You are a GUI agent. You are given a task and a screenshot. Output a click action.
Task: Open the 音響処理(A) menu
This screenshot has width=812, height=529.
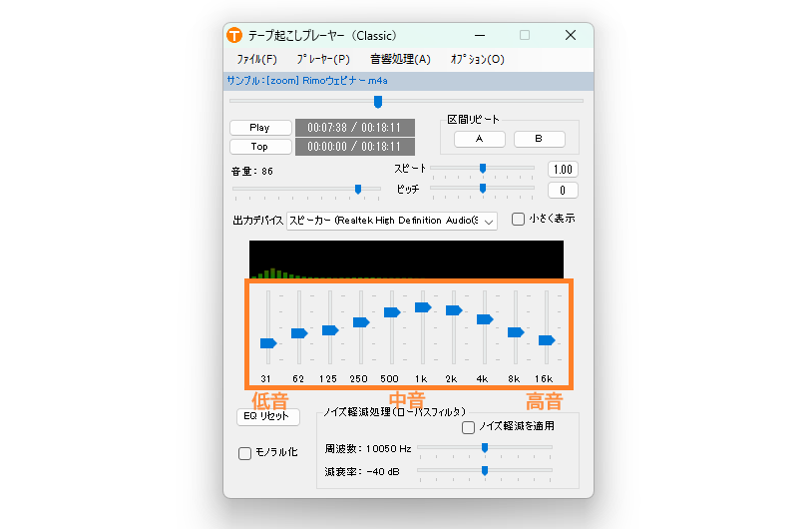pyautogui.click(x=400, y=59)
